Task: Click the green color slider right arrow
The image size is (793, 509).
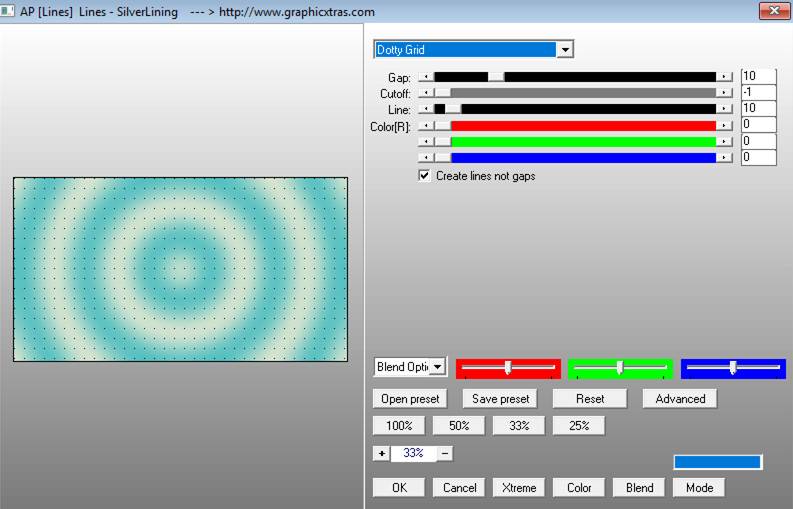Action: [x=724, y=142]
